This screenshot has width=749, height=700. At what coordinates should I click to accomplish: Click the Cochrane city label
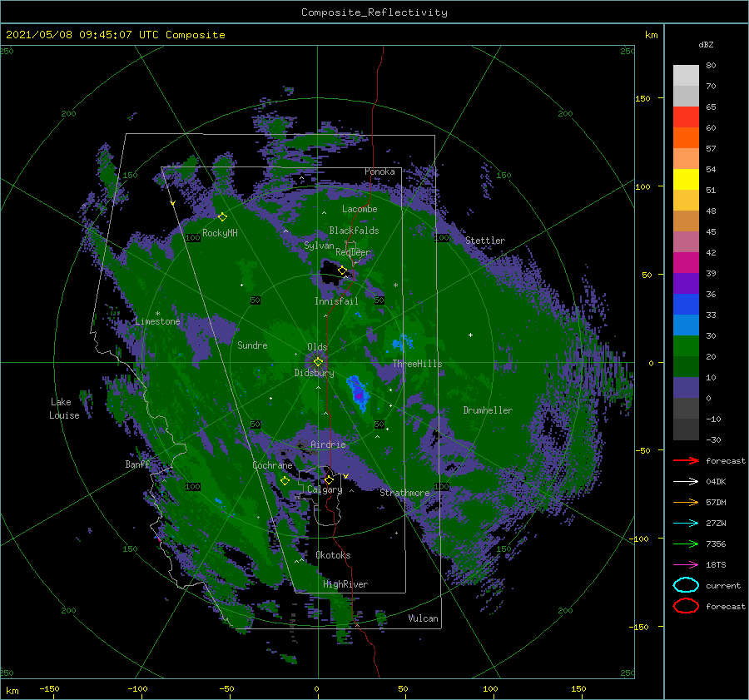pyautogui.click(x=272, y=465)
